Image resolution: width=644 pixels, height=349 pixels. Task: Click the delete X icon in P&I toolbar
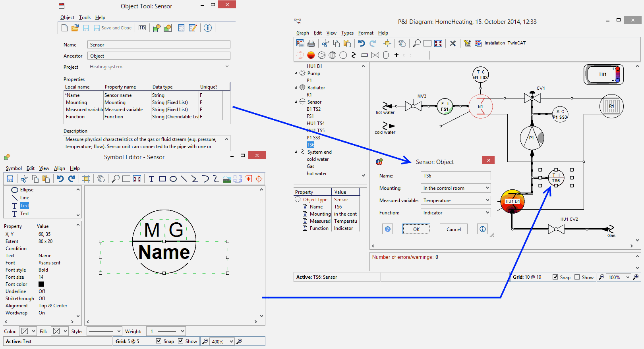pos(453,43)
